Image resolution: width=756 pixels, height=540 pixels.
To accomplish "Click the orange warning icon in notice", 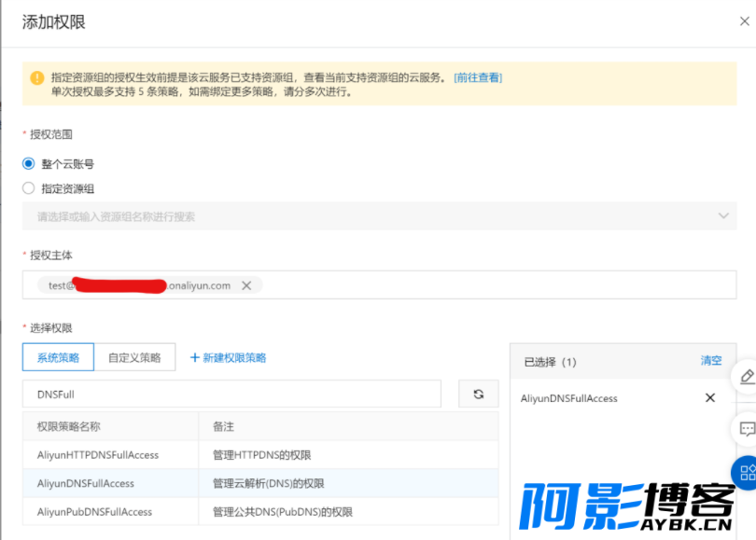I will click(x=37, y=77).
